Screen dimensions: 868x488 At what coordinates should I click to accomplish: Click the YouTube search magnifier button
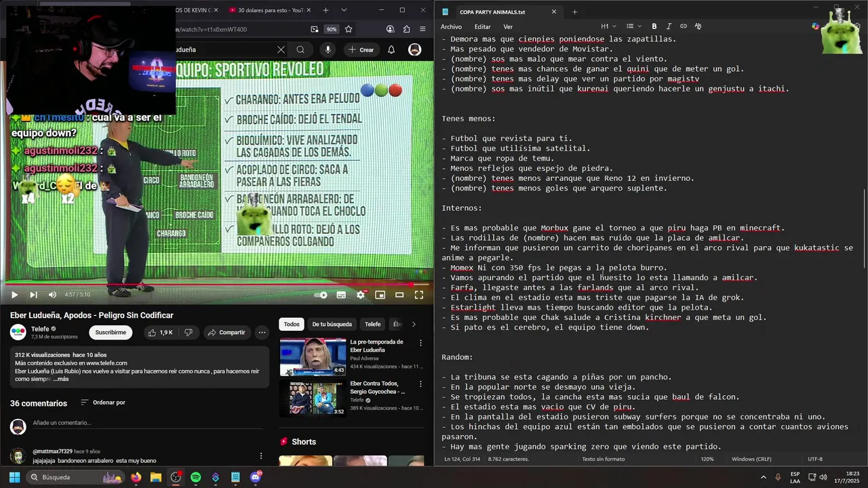tap(300, 49)
